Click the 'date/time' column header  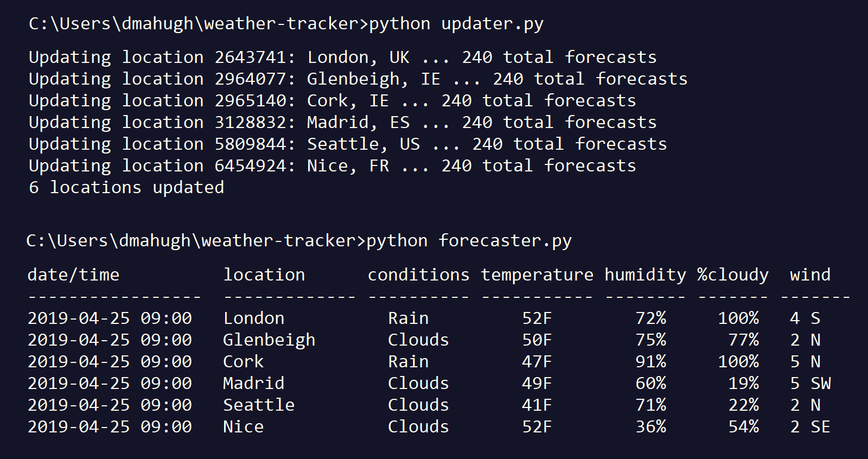(73, 275)
